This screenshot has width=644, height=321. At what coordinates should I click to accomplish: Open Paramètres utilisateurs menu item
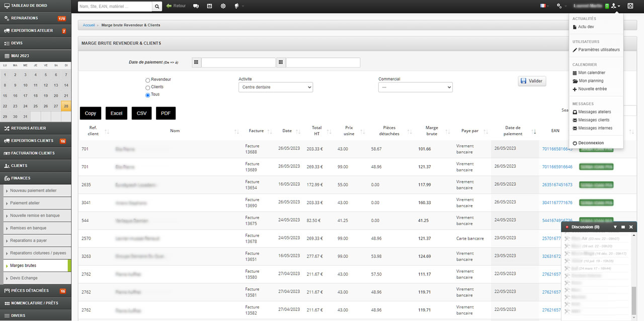click(x=599, y=50)
